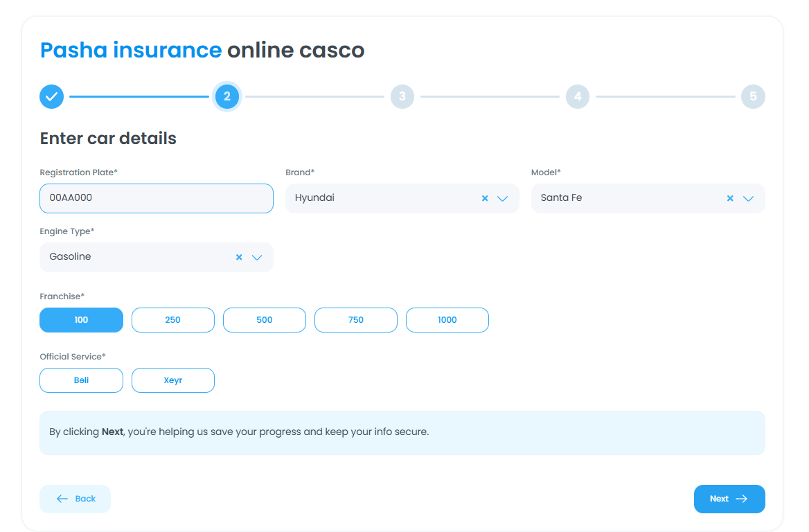Clear the Model selection x icon
The width and height of the screenshot is (809, 532).
[x=730, y=198]
